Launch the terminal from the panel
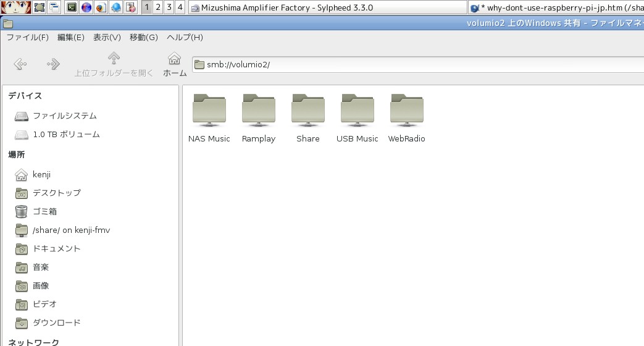The height and width of the screenshot is (346, 644). point(72,7)
